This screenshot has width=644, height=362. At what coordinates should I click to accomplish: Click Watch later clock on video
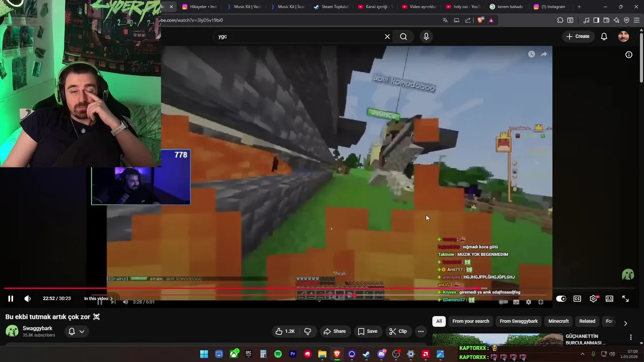pyautogui.click(x=531, y=54)
